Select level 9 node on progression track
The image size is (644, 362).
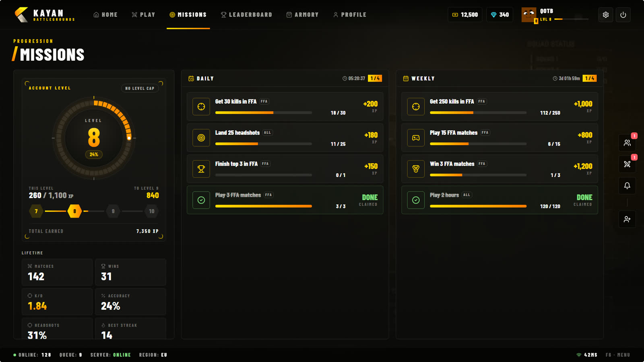(113, 211)
